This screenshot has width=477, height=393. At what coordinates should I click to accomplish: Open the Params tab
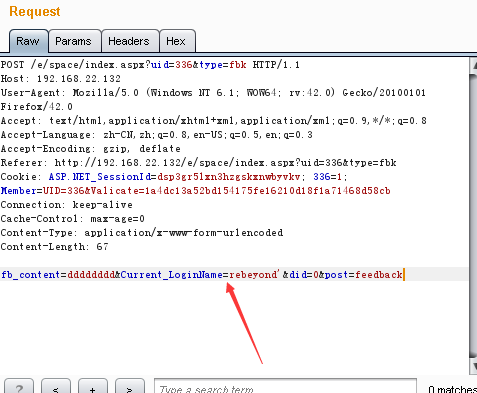pyautogui.click(x=75, y=41)
